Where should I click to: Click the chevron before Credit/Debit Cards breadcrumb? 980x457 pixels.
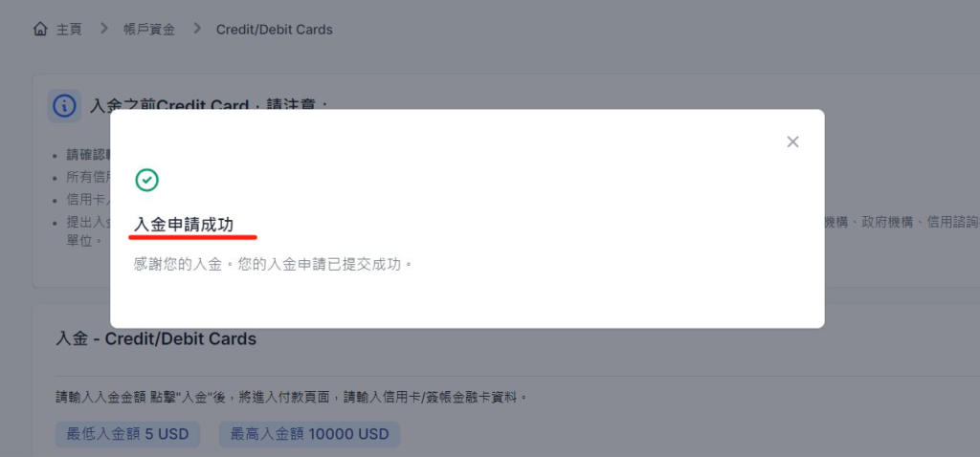[x=197, y=29]
